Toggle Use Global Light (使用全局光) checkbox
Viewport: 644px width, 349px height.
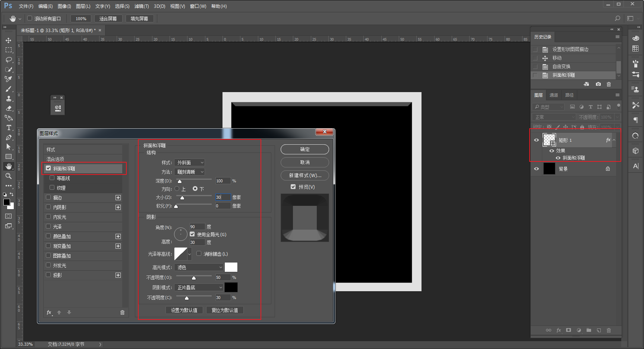tap(192, 234)
